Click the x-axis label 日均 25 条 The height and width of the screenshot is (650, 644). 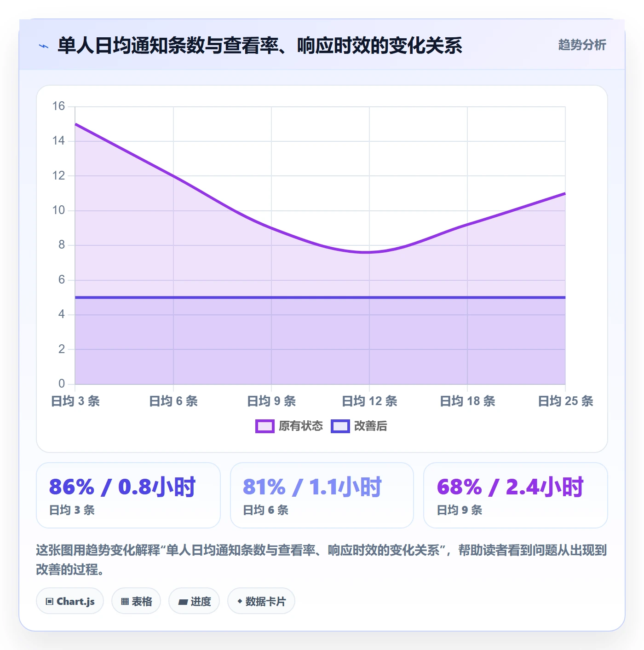[x=565, y=401]
